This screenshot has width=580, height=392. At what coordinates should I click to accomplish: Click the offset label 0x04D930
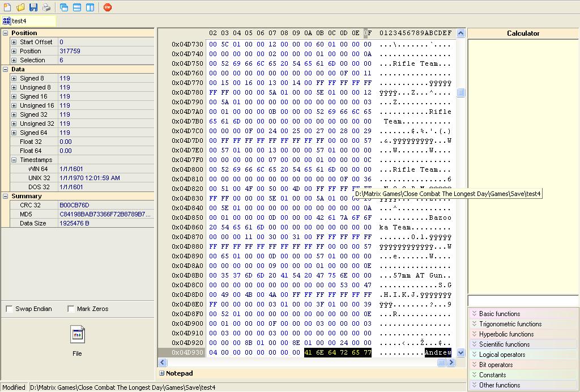click(x=187, y=352)
